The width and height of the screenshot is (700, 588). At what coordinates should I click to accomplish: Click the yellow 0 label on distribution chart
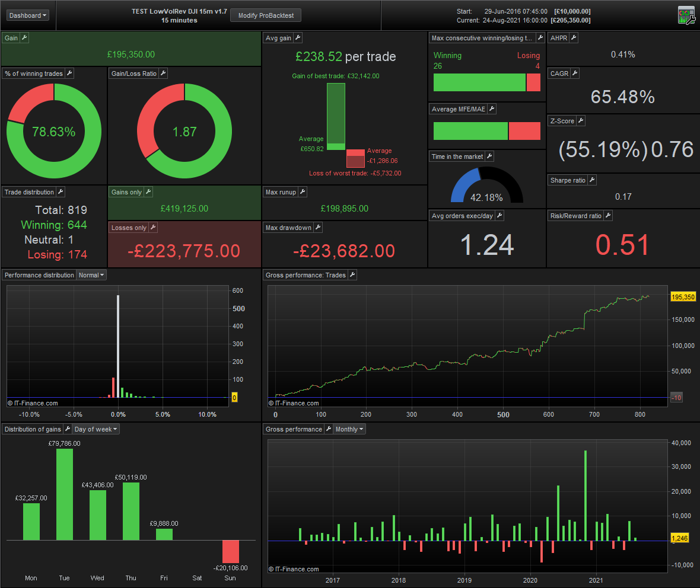point(234,398)
